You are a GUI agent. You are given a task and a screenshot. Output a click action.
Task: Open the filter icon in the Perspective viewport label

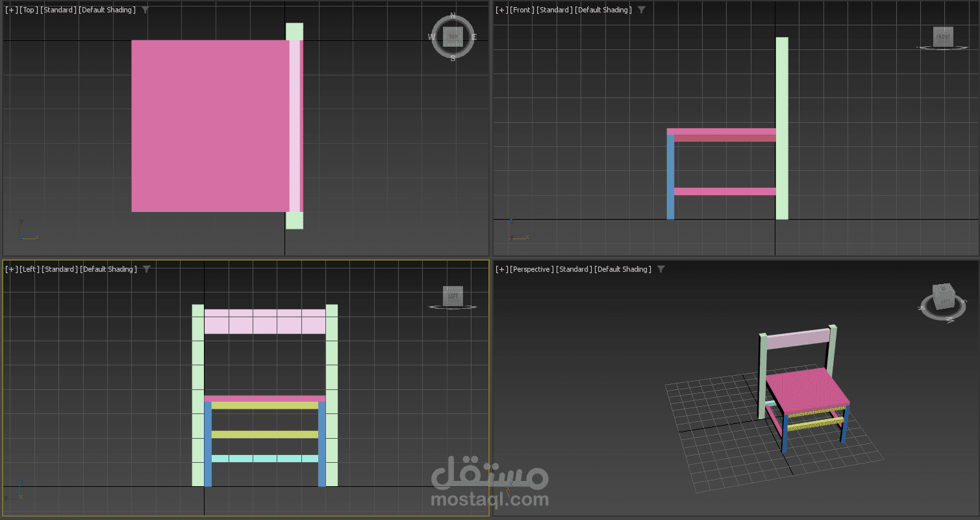tap(660, 269)
